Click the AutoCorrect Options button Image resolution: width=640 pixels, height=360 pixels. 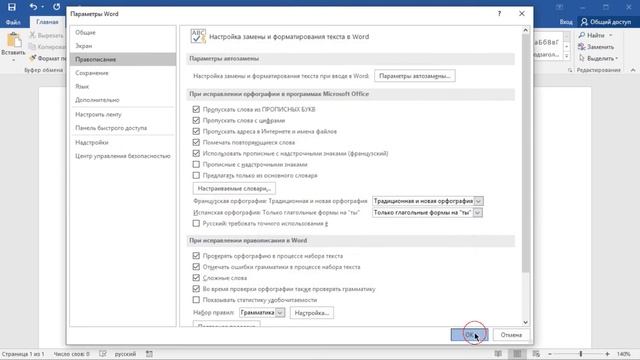point(415,76)
